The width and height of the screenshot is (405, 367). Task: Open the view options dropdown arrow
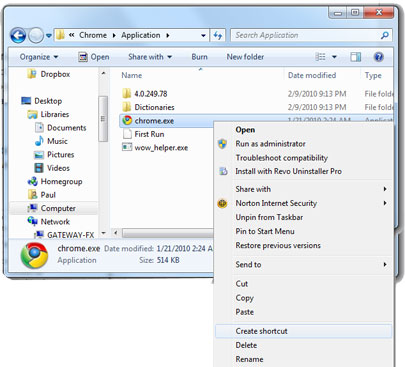[x=334, y=57]
